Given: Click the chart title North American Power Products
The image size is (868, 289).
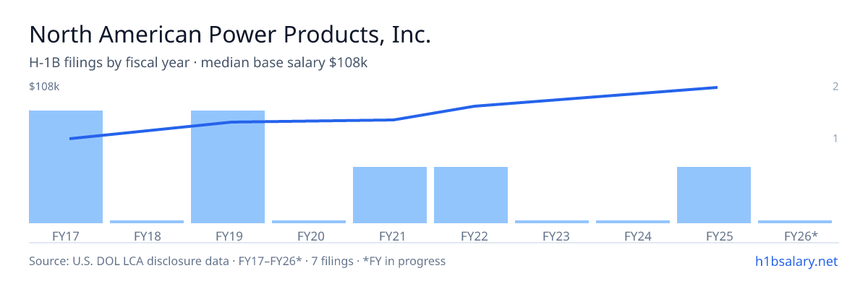Looking at the screenshot, I should (230, 35).
